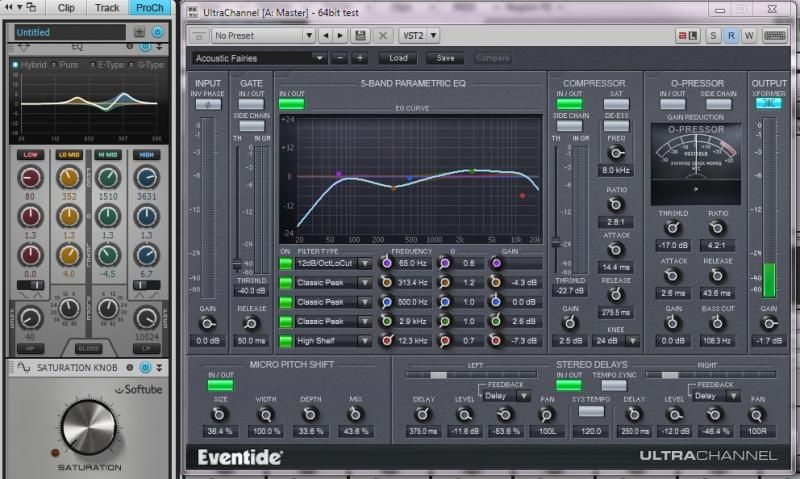Click the Load button
Image resolution: width=800 pixels, height=479 pixels.
398,58
